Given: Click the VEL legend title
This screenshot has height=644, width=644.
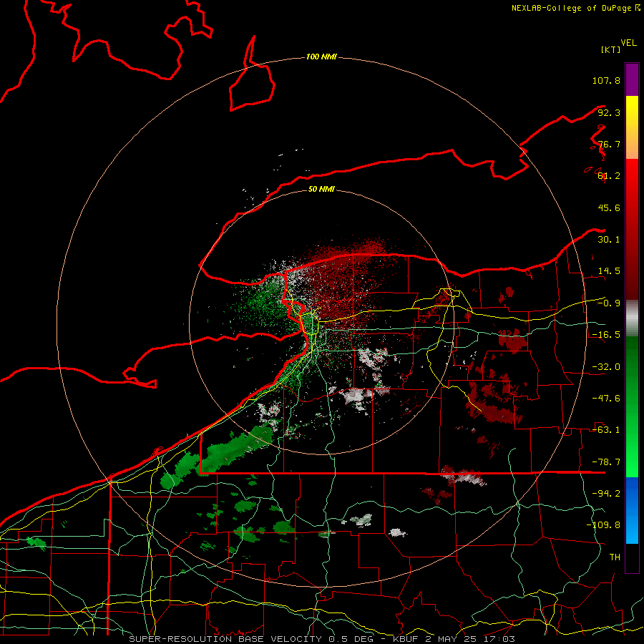Looking at the screenshot, I should [628, 43].
